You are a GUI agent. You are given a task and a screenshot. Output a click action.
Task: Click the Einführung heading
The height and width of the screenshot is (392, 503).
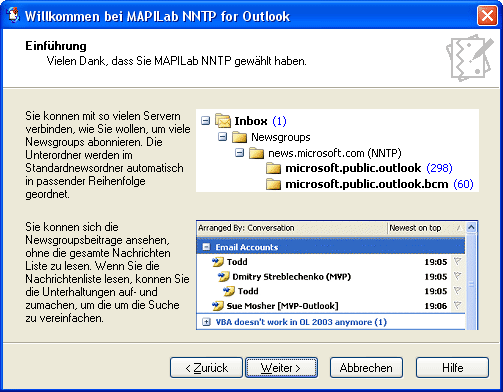56,46
